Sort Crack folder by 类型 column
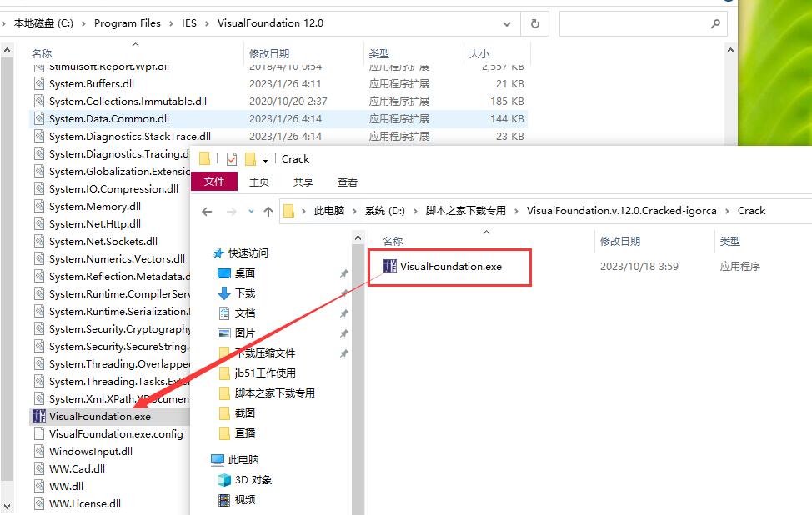 pyautogui.click(x=730, y=241)
